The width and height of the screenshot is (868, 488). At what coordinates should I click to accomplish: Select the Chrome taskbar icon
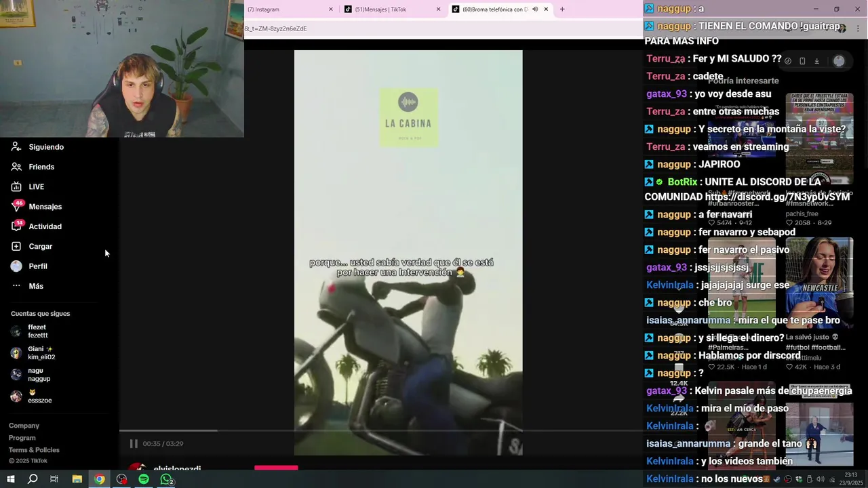pos(100,479)
